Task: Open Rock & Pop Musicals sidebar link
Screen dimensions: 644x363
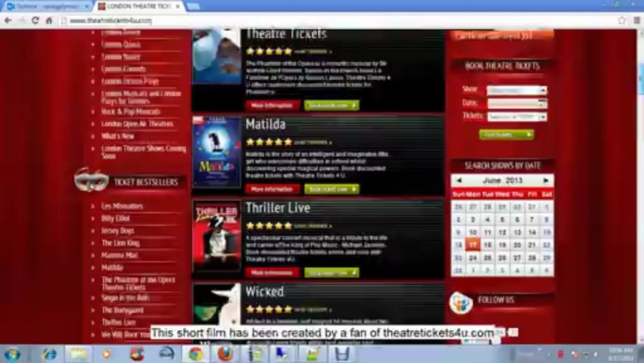Action: click(x=131, y=111)
